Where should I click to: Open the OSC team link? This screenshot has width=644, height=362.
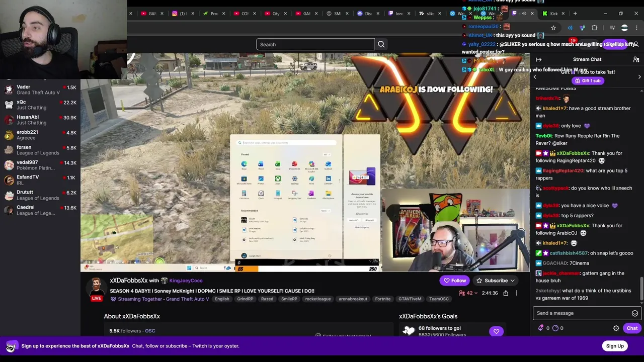coord(150,331)
